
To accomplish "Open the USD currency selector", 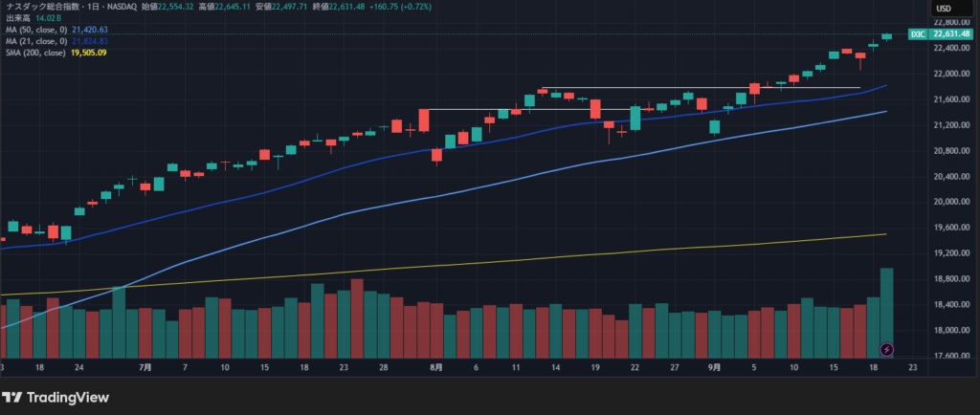I will (x=943, y=9).
